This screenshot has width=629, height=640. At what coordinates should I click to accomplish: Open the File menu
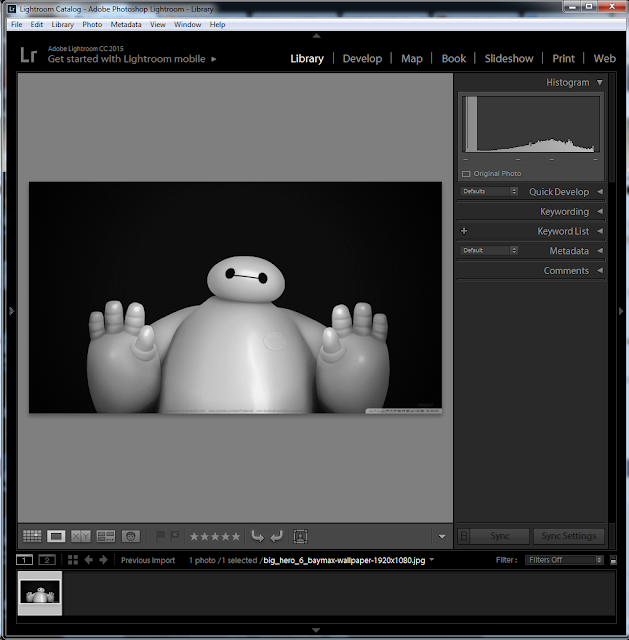coord(17,24)
